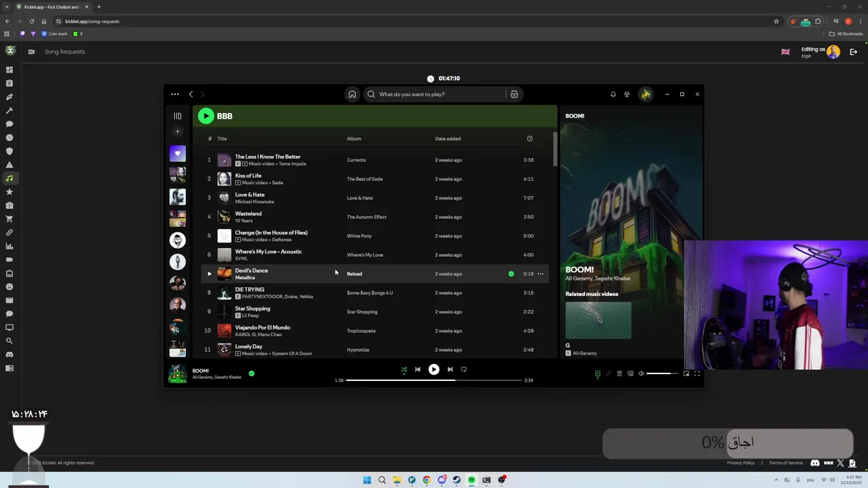
Task: Select the Star Shopping track title
Action: 252,308
